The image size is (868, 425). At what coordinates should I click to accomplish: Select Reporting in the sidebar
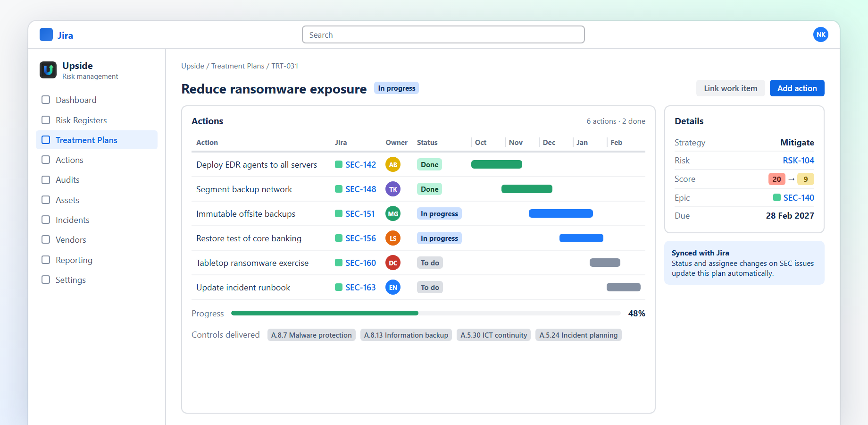point(97,260)
